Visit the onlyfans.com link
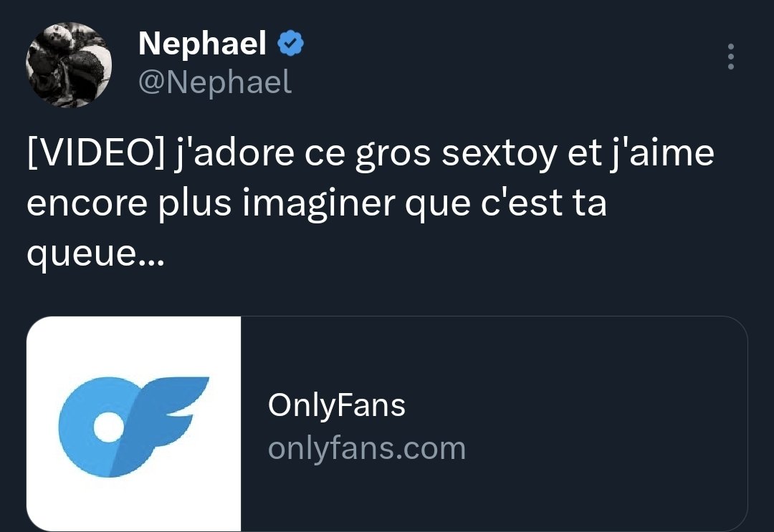 (x=367, y=449)
